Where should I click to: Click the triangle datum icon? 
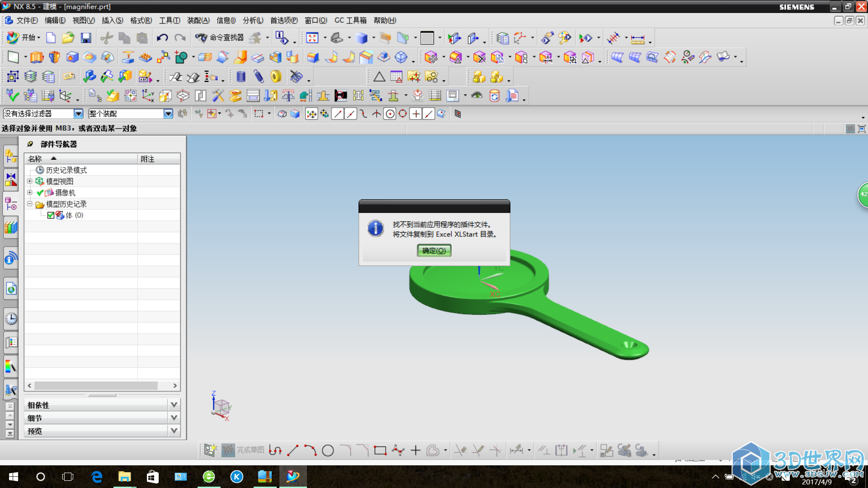click(x=379, y=77)
